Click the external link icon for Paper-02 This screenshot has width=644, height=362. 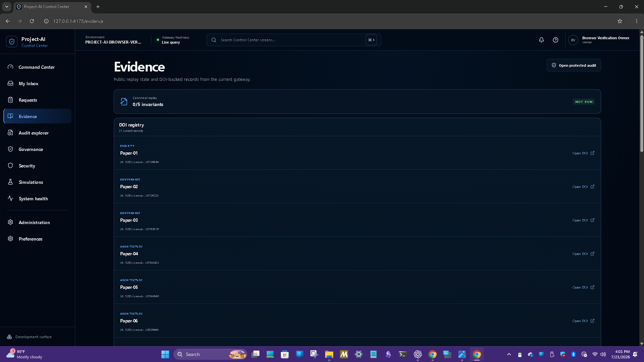592,187
